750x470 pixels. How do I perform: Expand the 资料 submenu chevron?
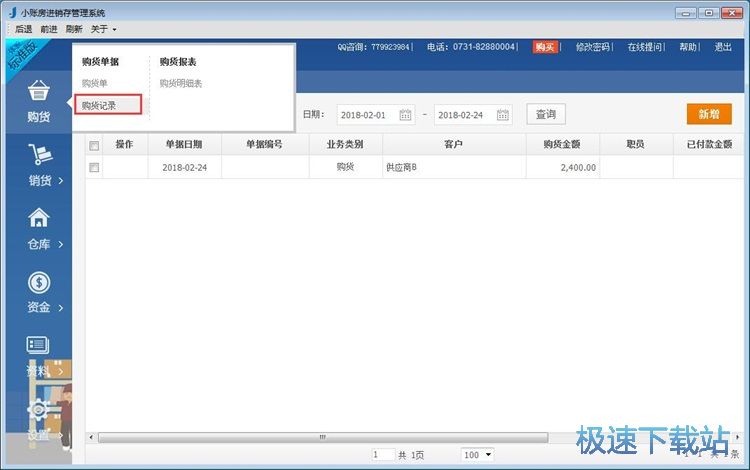(61, 371)
